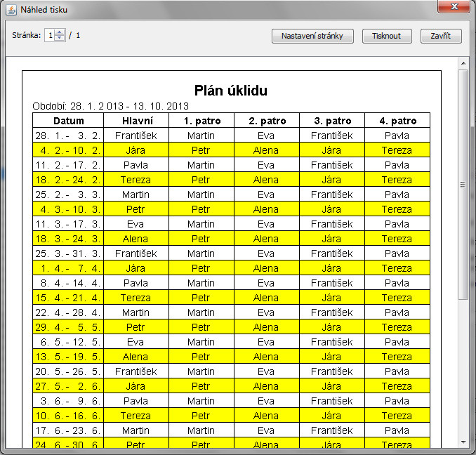Click date cell 1. 4. - 7. 4.
Screen dimensions: 476x455
coord(68,268)
